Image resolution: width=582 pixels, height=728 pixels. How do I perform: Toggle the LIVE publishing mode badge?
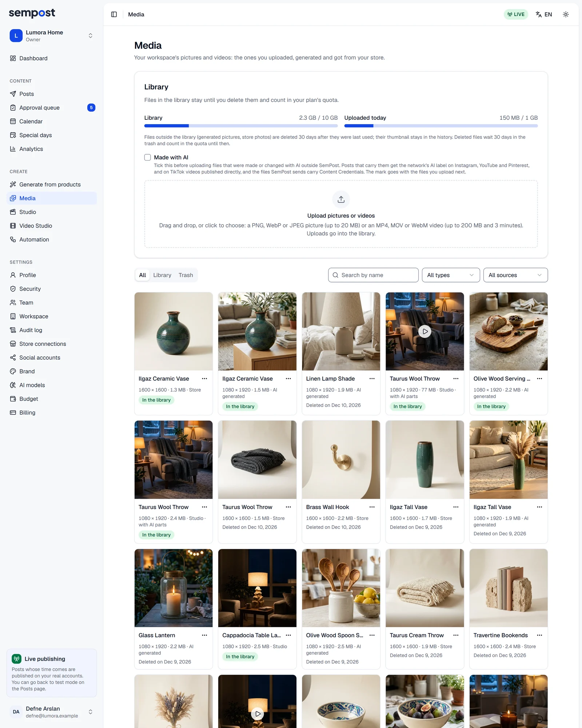coord(516,15)
